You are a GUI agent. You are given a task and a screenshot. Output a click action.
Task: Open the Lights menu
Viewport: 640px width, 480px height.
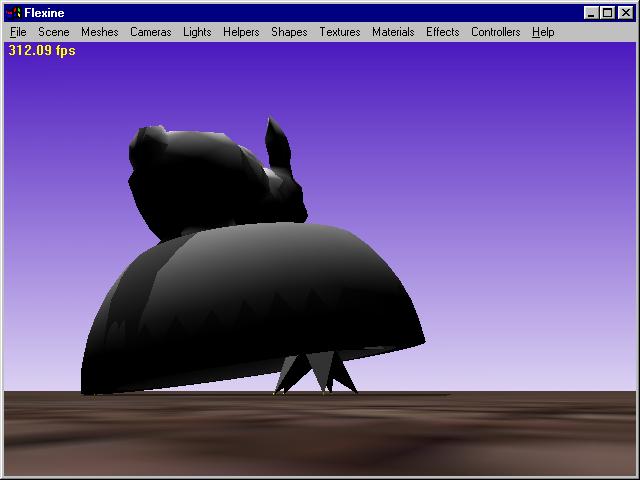point(197,32)
